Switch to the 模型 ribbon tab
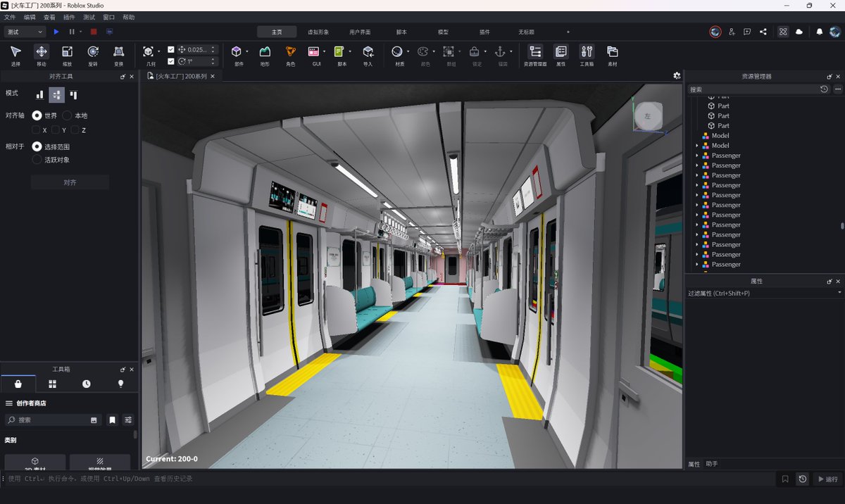This screenshot has height=504, width=845. (x=443, y=32)
